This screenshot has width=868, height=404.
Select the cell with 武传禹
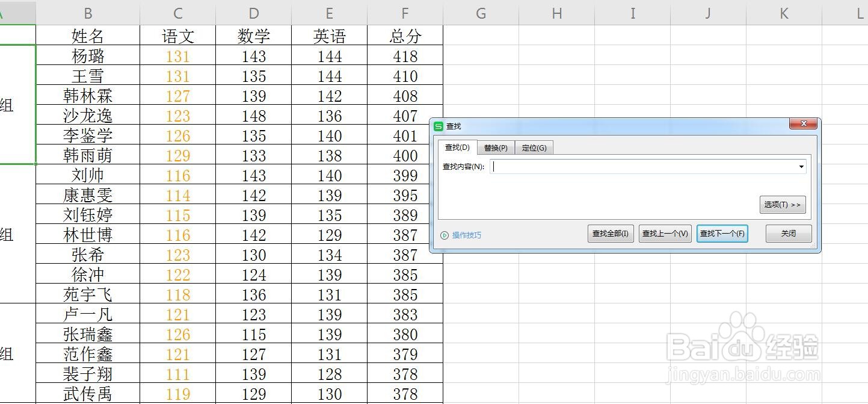coord(88,393)
